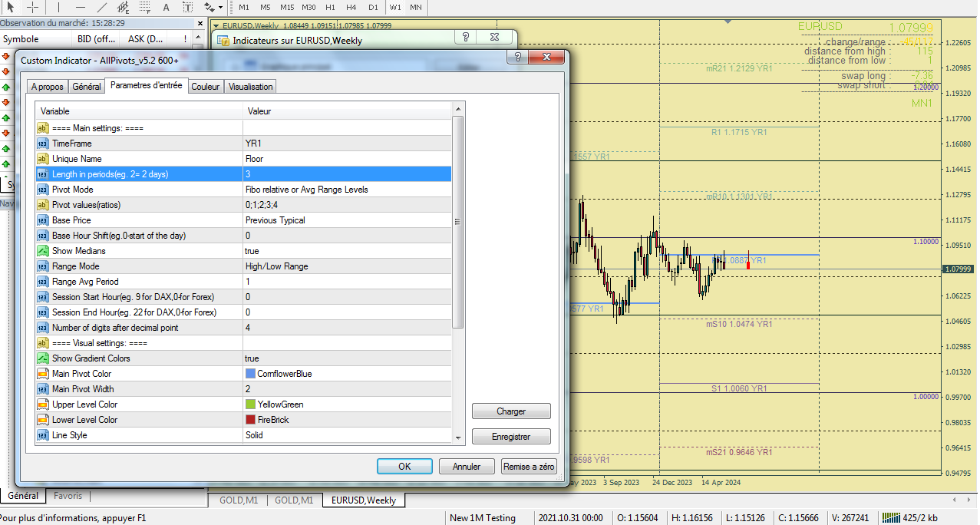This screenshot has height=525, width=980.
Task: Edit Session Start Hour value
Action: point(347,297)
